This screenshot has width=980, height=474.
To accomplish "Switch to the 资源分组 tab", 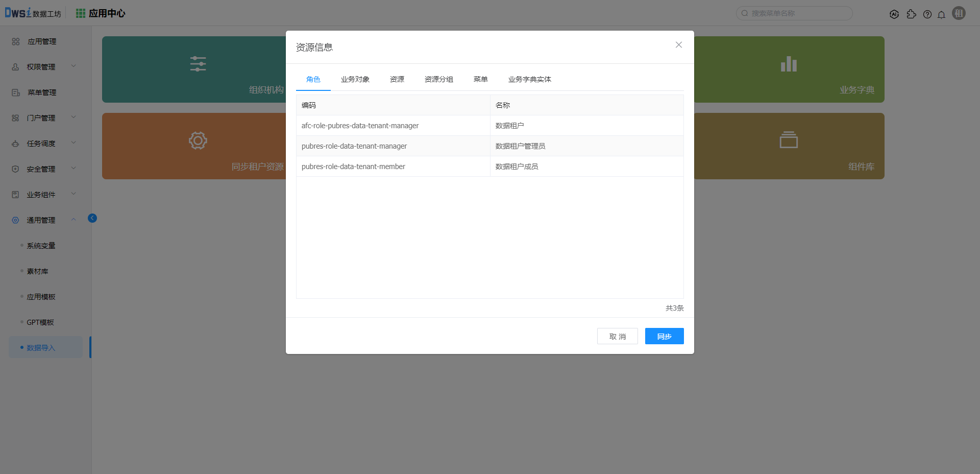I will coord(438,79).
